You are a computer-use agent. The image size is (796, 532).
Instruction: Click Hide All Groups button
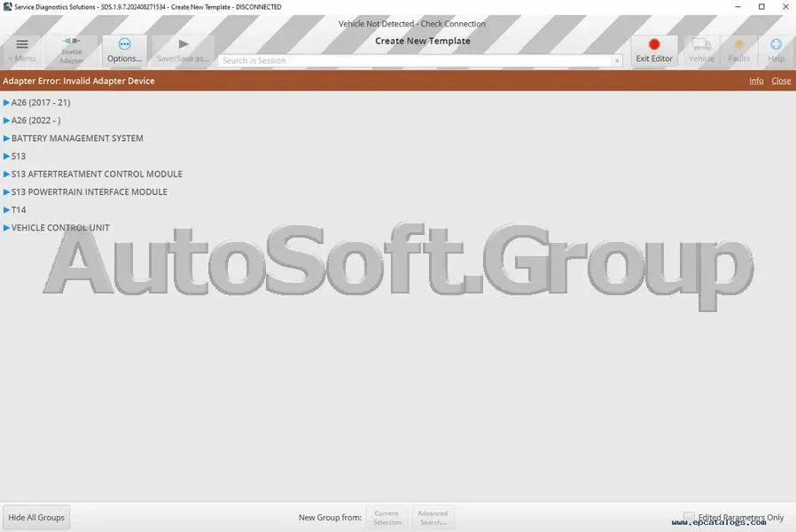(36, 517)
